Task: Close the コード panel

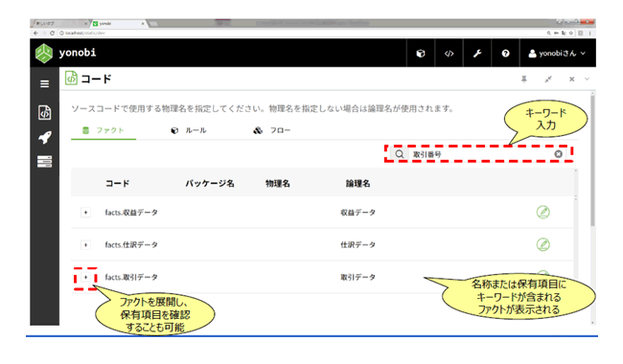Action: 572,79
